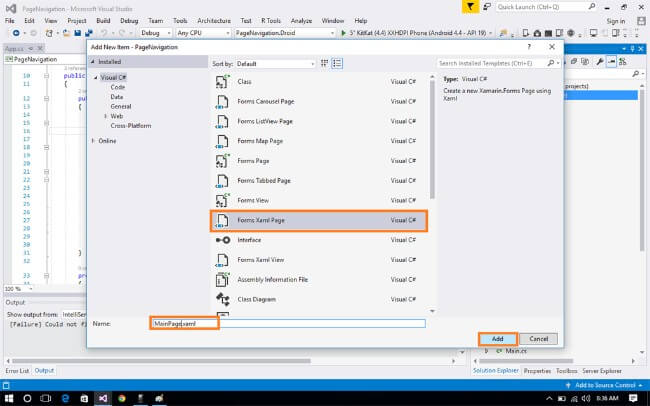Viewport: 650px width, 406px height.
Task: Collapse the Installed templates section
Action: pyautogui.click(x=93, y=62)
